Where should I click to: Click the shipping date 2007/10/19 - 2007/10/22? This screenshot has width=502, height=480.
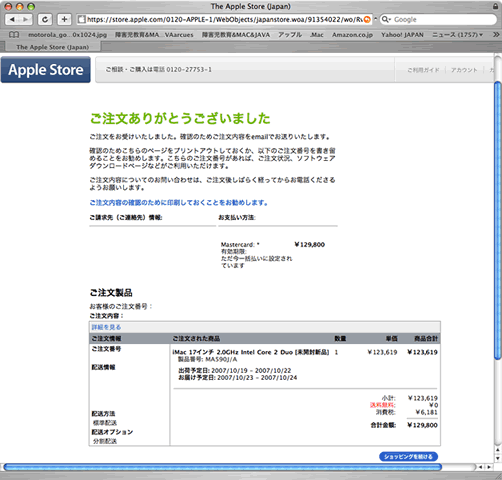point(251,371)
